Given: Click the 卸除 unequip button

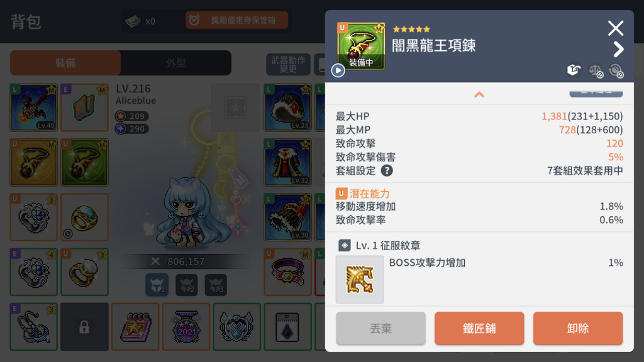Looking at the screenshot, I should (578, 328).
